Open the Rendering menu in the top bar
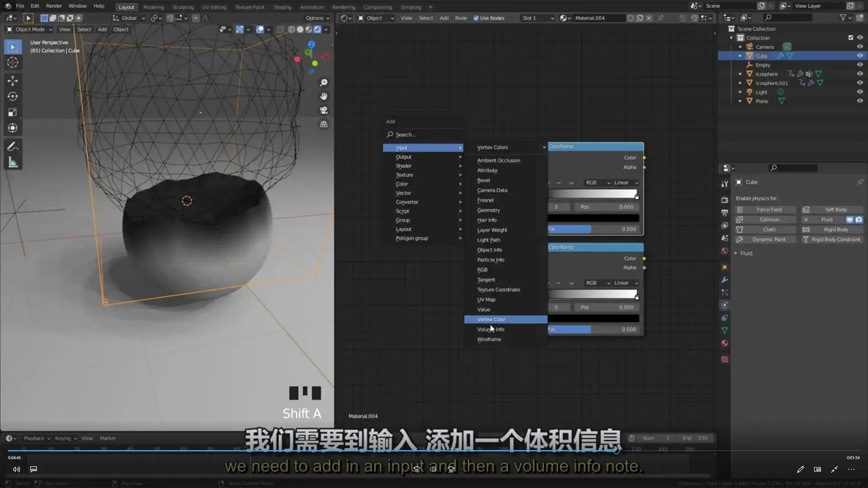Image resolution: width=868 pixels, height=488 pixels. click(344, 7)
